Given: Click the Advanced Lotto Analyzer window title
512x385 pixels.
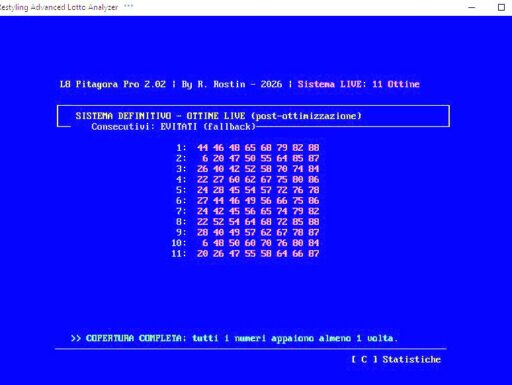Looking at the screenshot, I should [x=59, y=7].
